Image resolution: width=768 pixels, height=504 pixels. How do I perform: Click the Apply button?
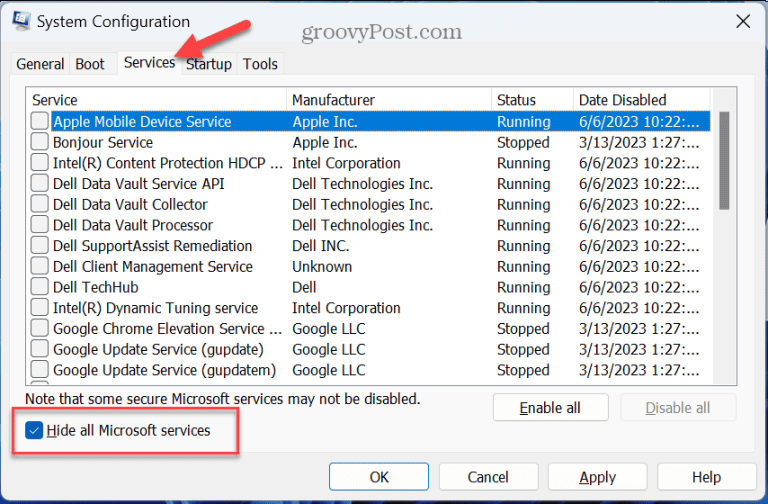click(x=598, y=477)
